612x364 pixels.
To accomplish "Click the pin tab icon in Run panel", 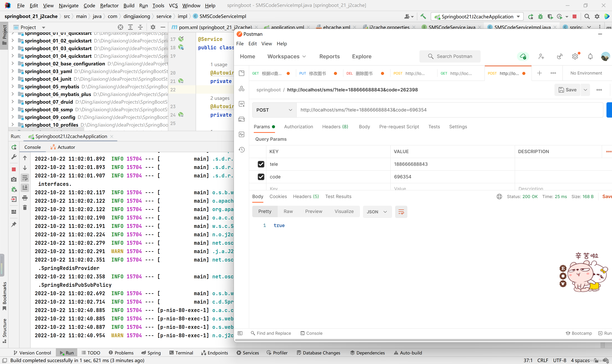I will (14, 224).
